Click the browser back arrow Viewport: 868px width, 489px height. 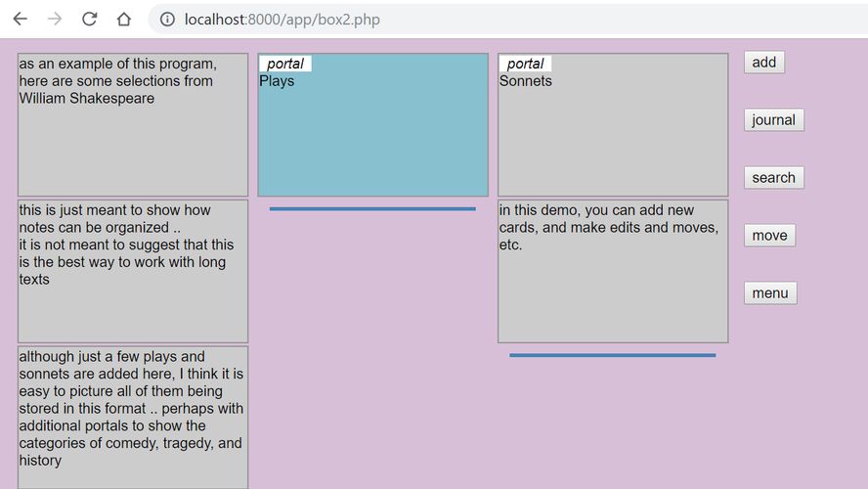tap(20, 20)
